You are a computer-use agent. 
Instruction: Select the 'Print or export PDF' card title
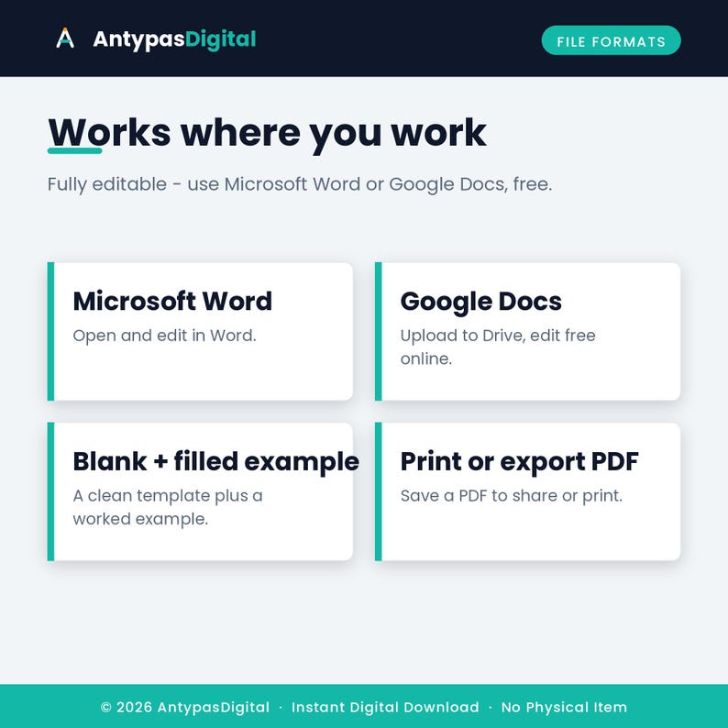click(x=519, y=462)
